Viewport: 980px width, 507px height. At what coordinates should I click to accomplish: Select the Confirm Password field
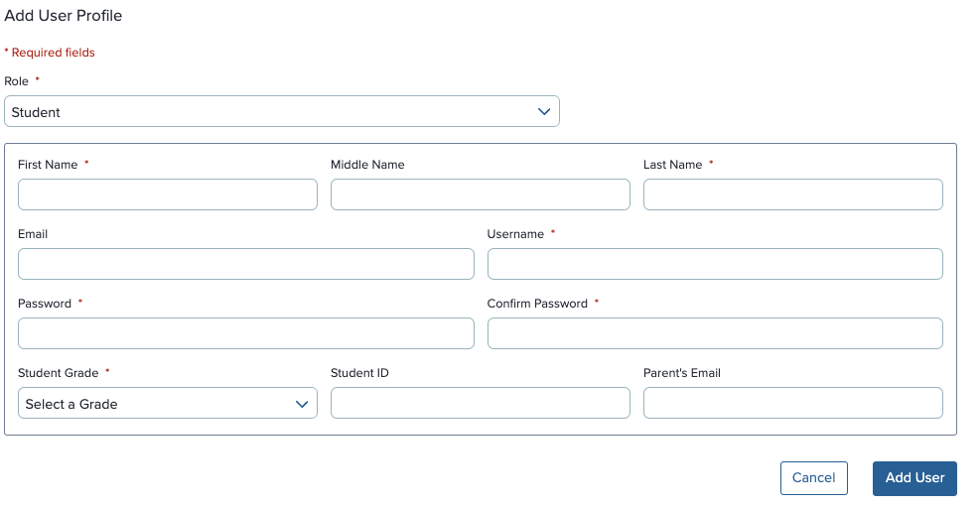[x=715, y=333]
